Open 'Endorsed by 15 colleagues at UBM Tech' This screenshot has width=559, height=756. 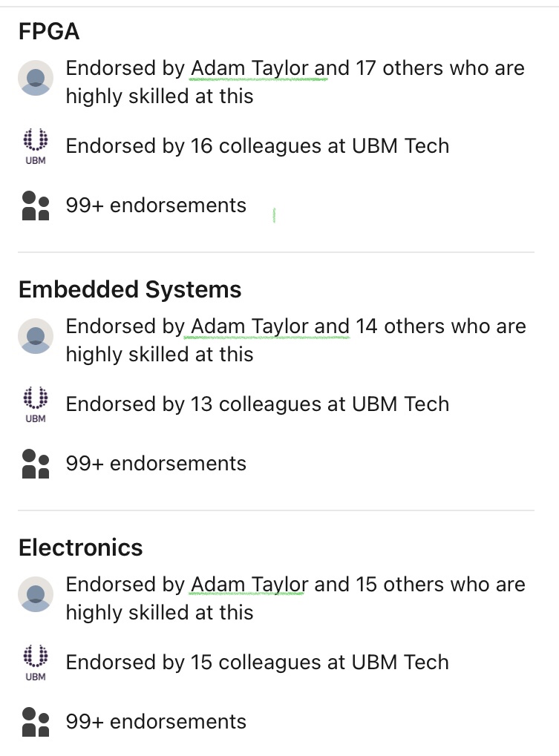point(257,662)
